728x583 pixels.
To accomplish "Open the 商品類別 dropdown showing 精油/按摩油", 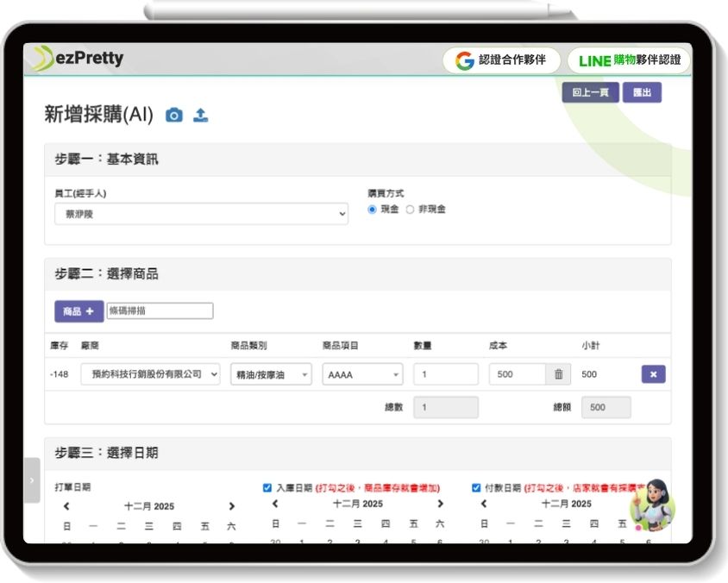I will (x=270, y=373).
